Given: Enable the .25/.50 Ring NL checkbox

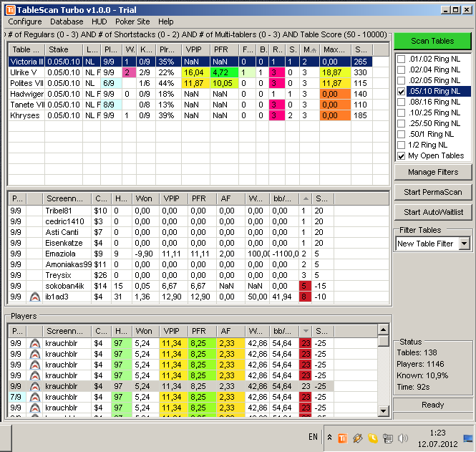Looking at the screenshot, I should tap(401, 123).
